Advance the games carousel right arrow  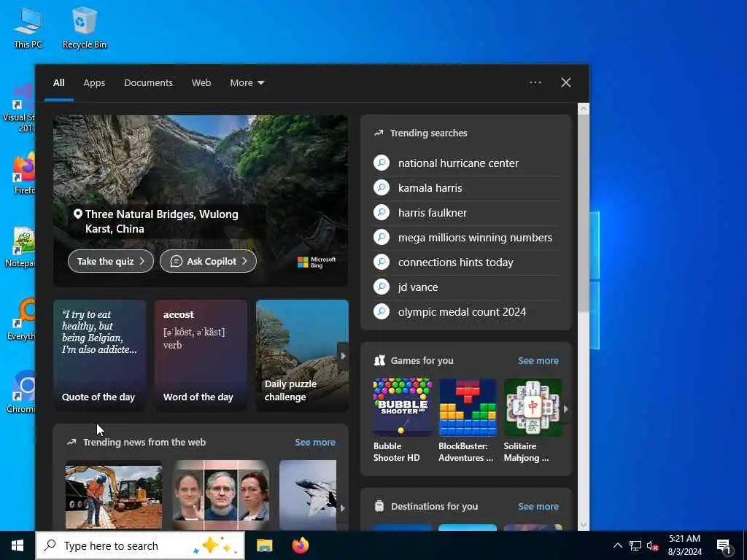565,408
